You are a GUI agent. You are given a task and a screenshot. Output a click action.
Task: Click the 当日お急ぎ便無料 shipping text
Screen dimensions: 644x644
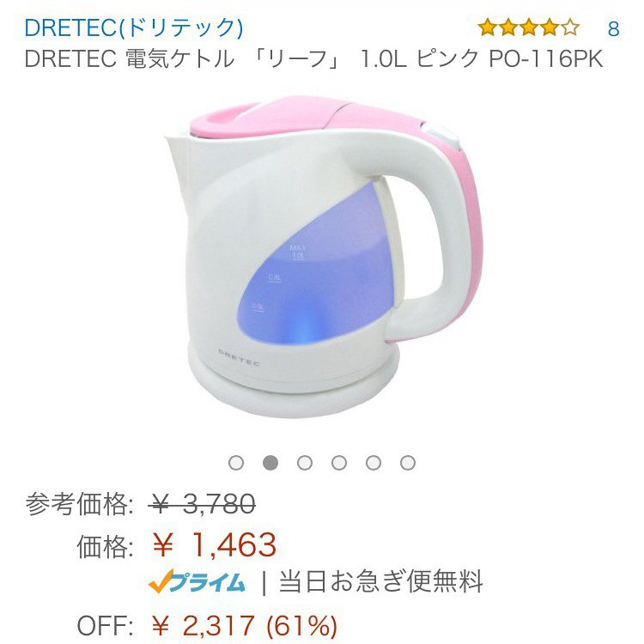(380, 581)
